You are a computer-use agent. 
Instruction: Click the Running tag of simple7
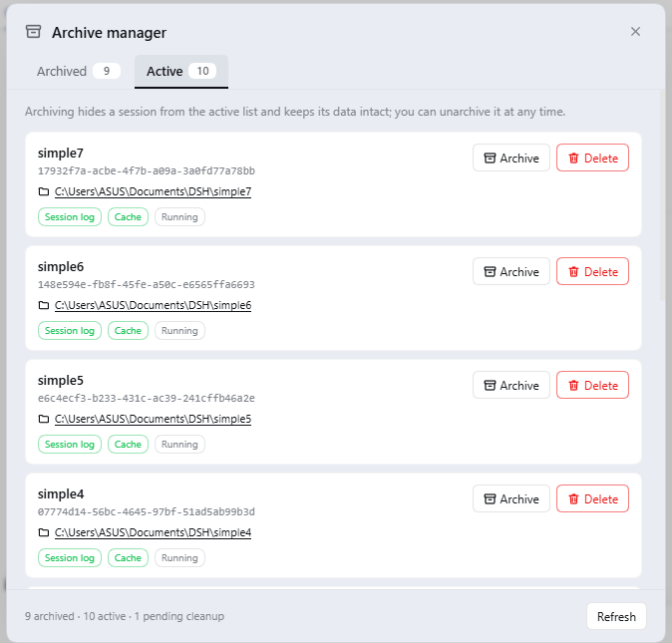click(x=179, y=217)
